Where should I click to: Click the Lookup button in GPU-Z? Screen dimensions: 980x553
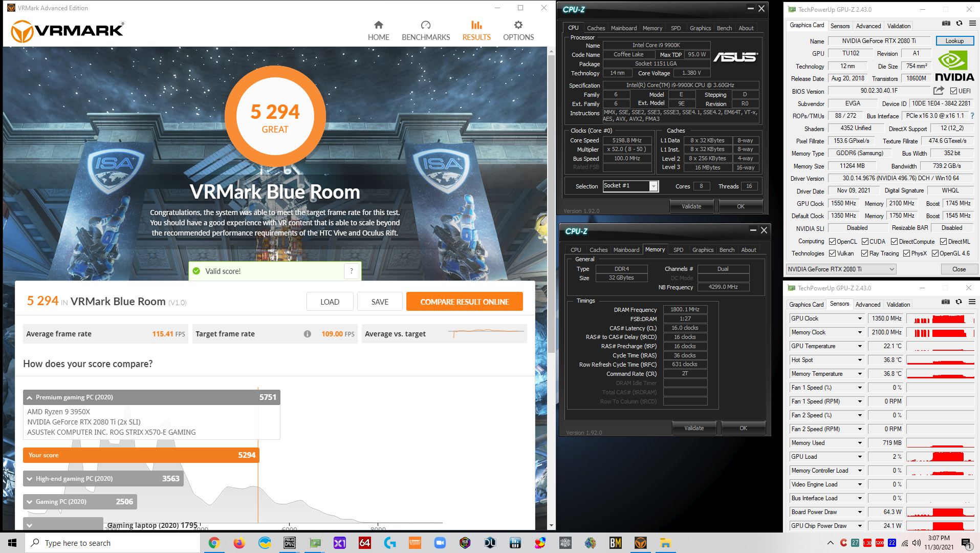[954, 41]
